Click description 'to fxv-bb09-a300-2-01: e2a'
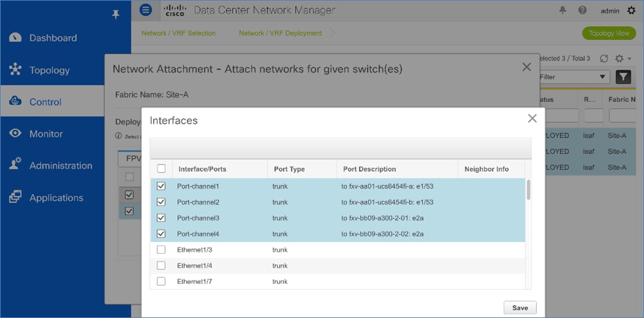The image size is (644, 318). [383, 218]
